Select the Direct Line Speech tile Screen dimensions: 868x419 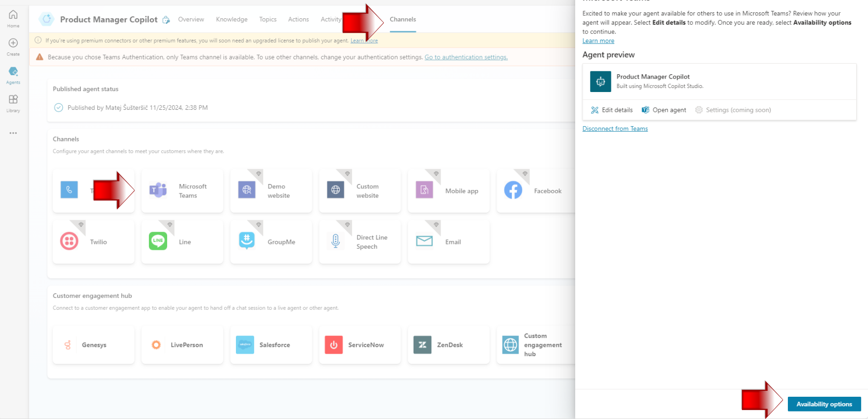(360, 242)
